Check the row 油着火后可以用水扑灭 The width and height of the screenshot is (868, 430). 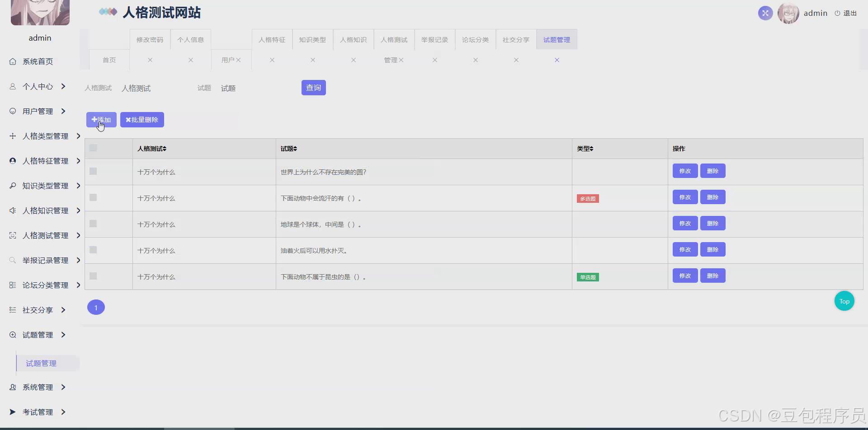pos(93,250)
